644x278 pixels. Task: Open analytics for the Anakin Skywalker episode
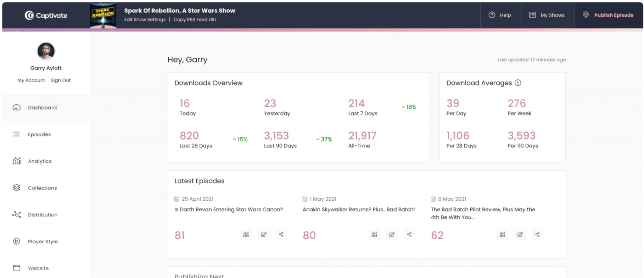click(x=374, y=235)
